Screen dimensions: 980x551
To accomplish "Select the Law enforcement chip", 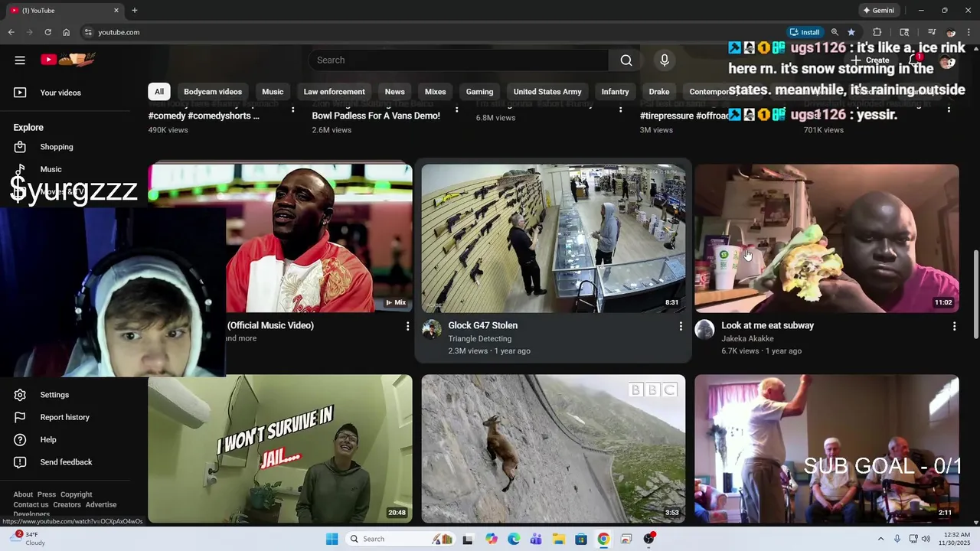I will click(335, 92).
